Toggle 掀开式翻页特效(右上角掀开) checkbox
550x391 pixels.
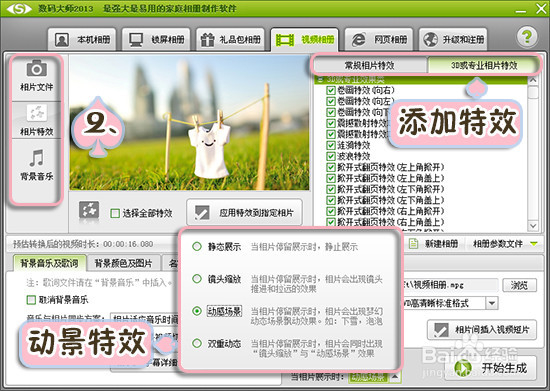pyautogui.click(x=330, y=211)
